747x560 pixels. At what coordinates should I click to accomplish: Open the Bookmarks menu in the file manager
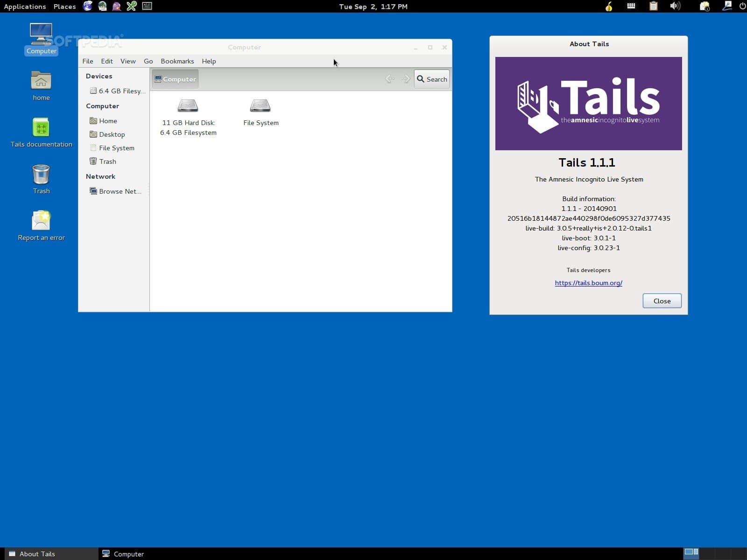point(177,61)
